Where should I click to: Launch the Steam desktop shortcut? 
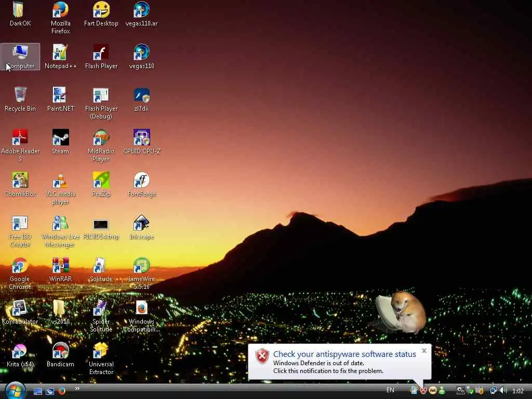(60, 142)
